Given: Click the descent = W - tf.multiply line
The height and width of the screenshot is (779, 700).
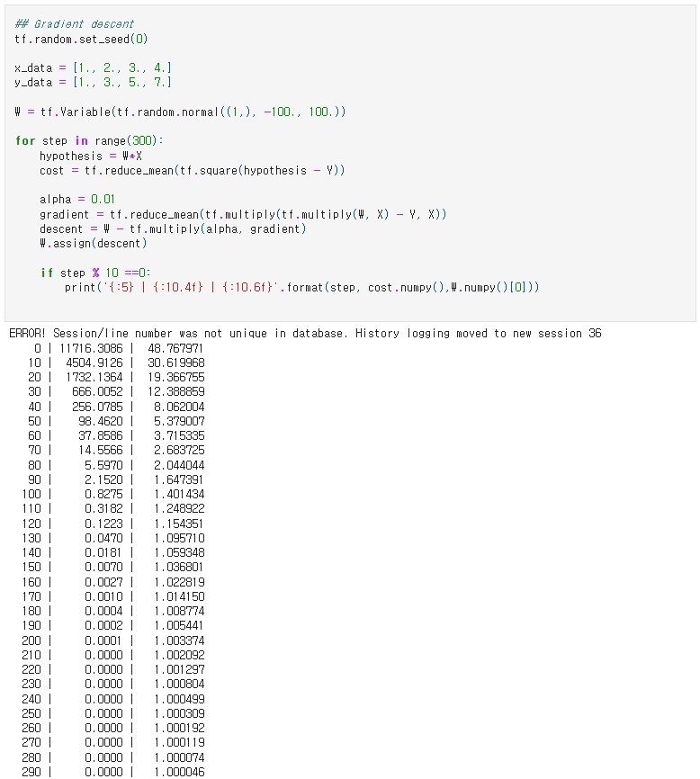Looking at the screenshot, I should pyautogui.click(x=173, y=228).
